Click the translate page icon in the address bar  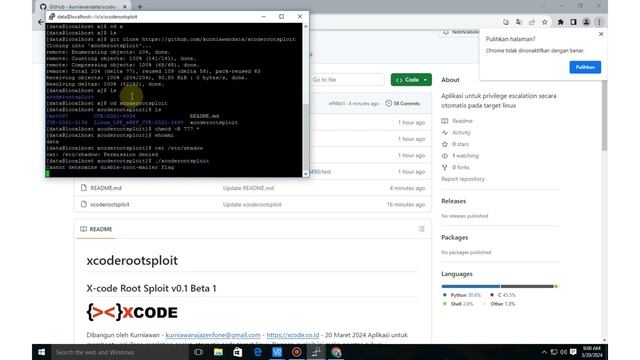(x=519, y=22)
